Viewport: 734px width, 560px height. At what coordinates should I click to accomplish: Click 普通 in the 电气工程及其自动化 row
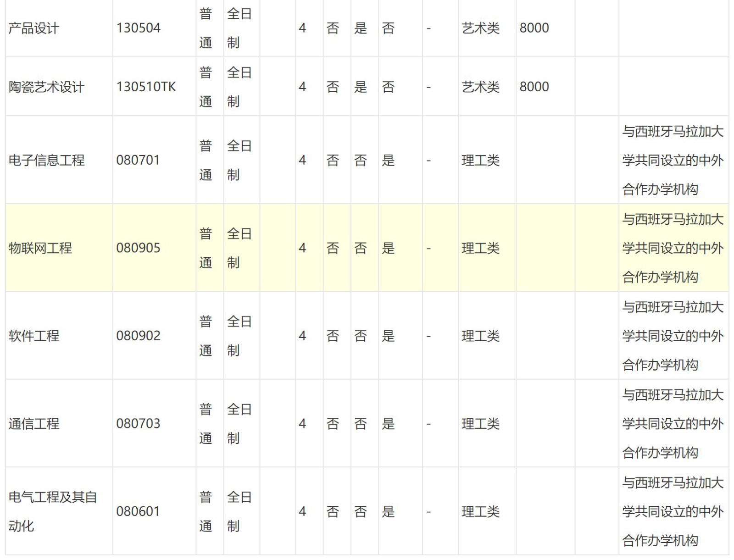click(x=206, y=511)
